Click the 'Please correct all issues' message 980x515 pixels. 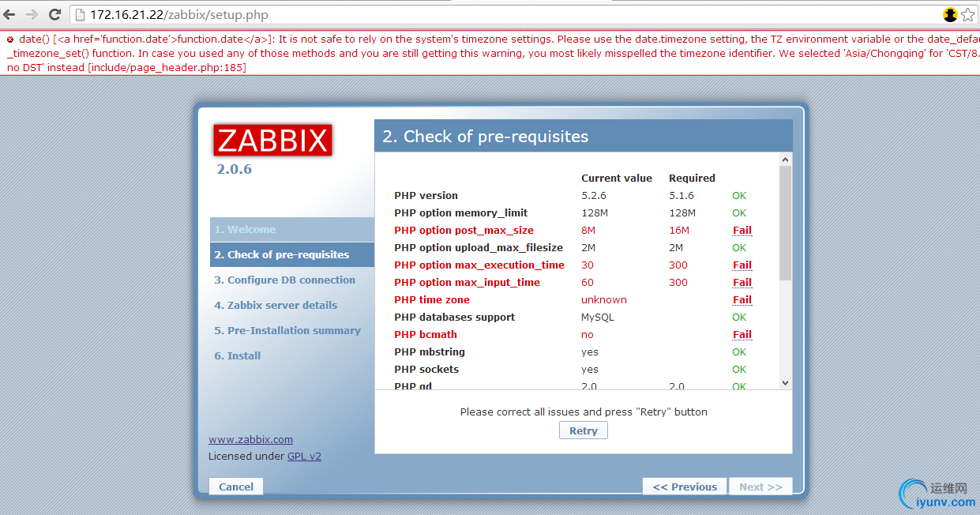tap(584, 412)
